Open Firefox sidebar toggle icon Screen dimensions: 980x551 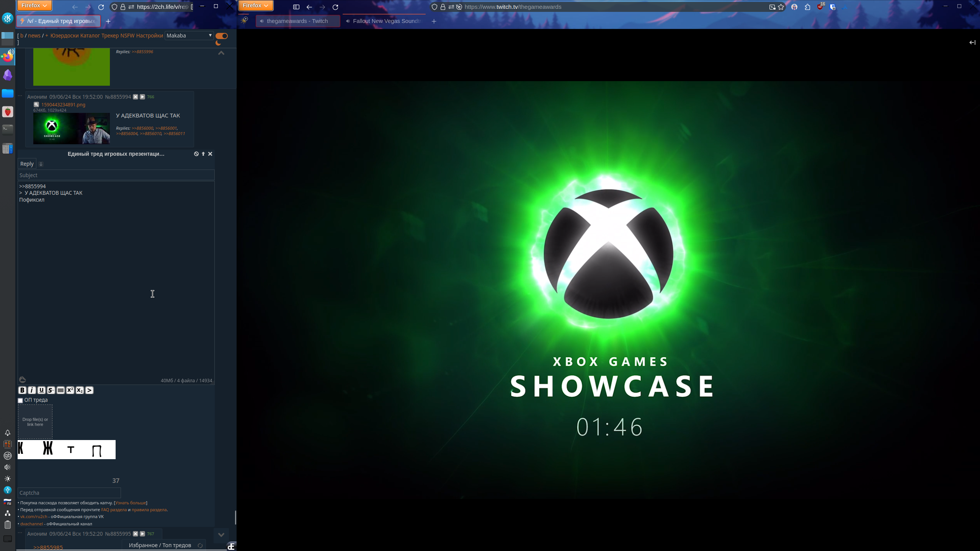(x=296, y=7)
